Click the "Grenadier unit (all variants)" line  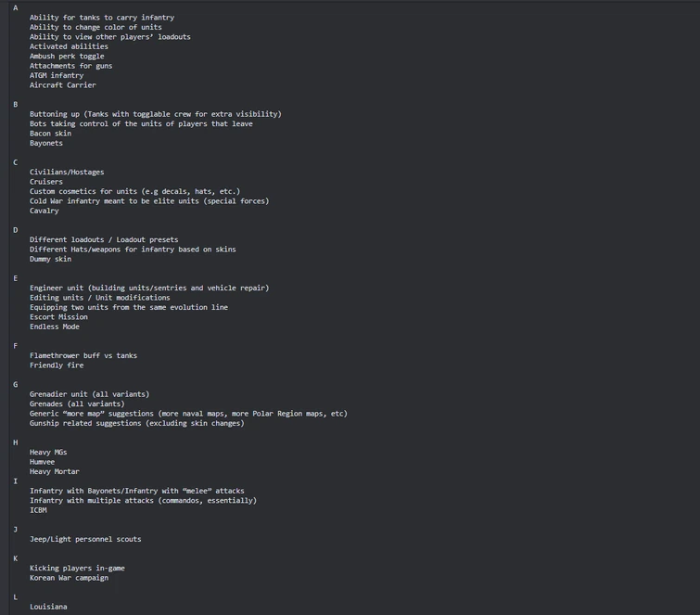pos(89,394)
